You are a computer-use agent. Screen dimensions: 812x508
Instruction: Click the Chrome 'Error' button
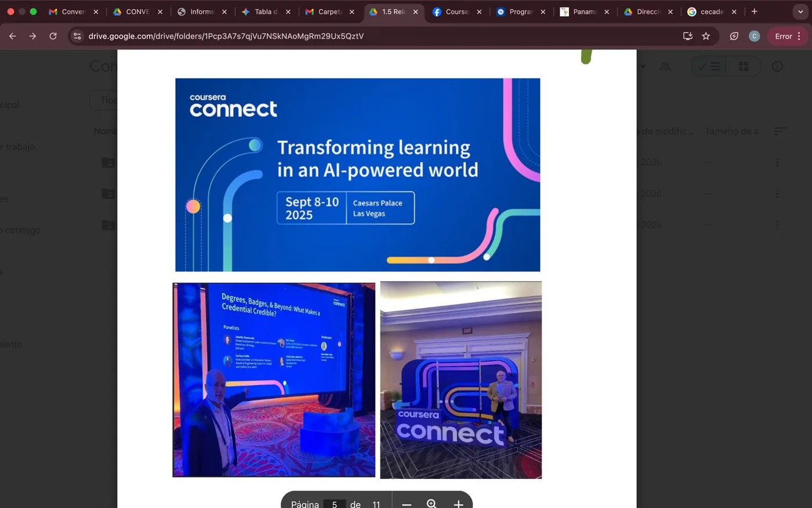788,36
